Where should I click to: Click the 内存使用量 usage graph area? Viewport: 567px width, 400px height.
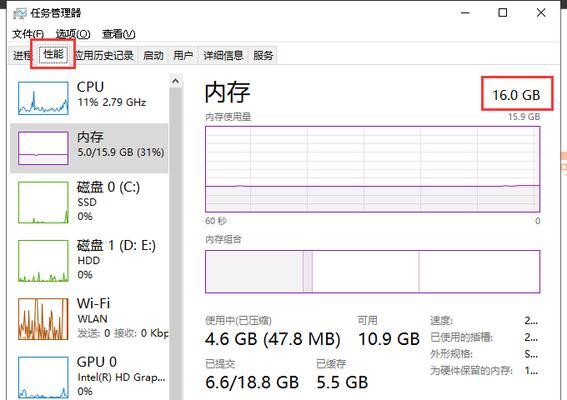pos(372,169)
